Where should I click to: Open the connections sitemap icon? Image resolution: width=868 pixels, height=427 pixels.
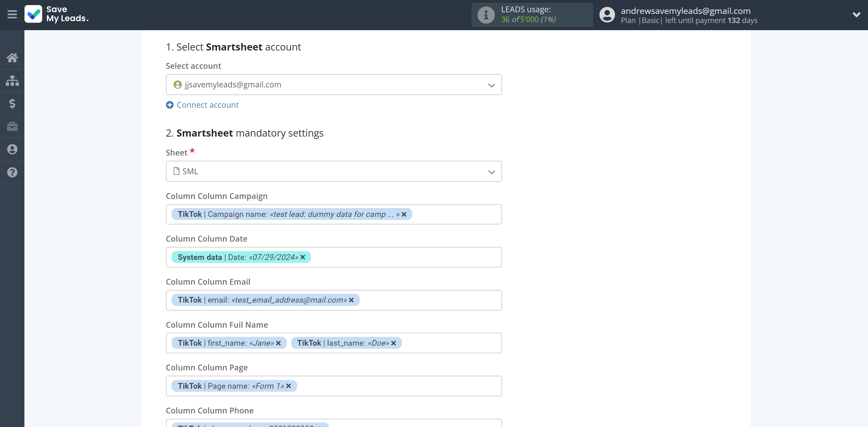point(12,81)
